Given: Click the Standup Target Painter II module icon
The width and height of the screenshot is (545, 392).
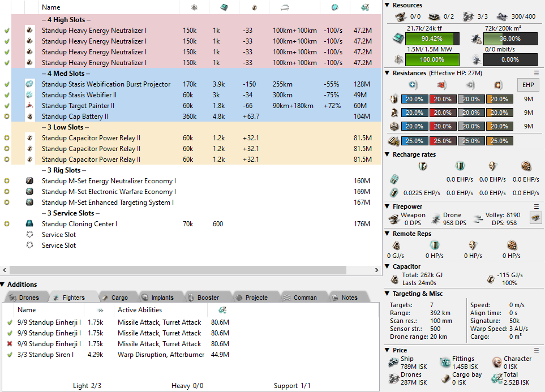Looking at the screenshot, I should coord(29,106).
